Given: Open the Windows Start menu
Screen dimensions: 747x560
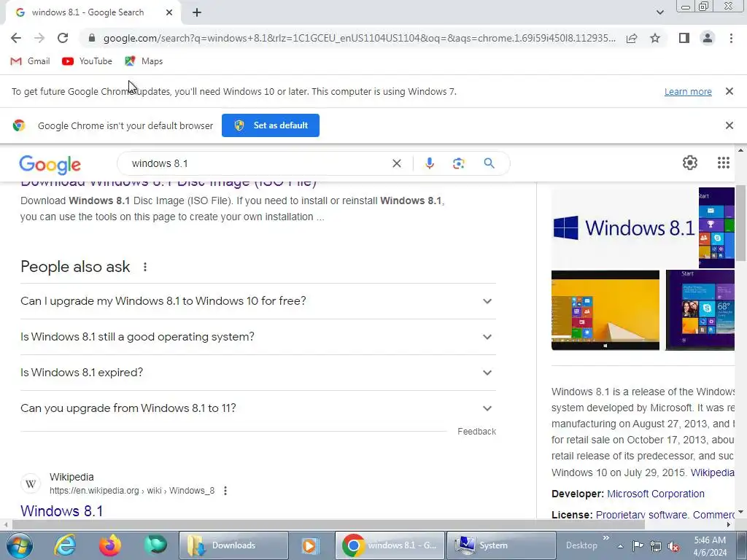Looking at the screenshot, I should tap(19, 545).
